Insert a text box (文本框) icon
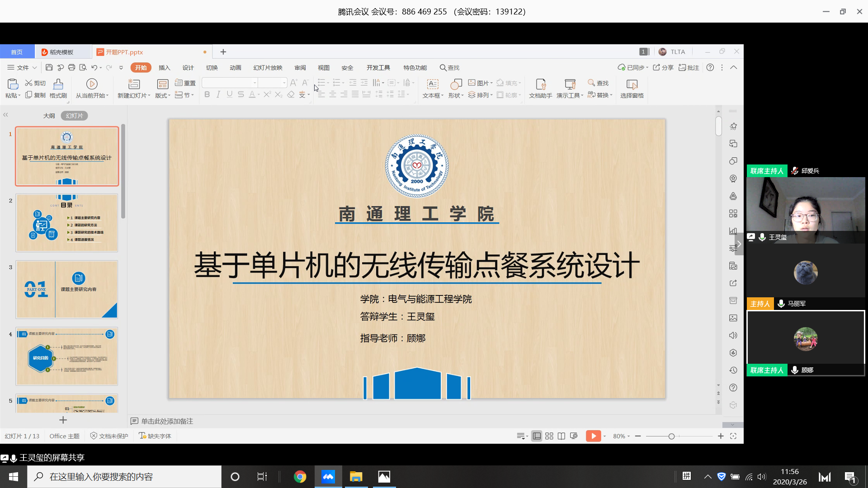The width and height of the screenshot is (868, 488). point(433,84)
